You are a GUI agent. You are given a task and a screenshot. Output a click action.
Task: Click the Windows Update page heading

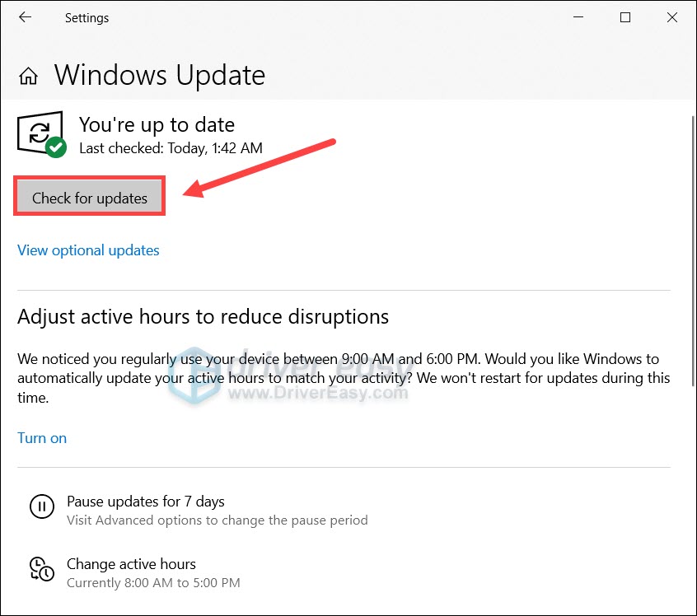click(x=160, y=76)
